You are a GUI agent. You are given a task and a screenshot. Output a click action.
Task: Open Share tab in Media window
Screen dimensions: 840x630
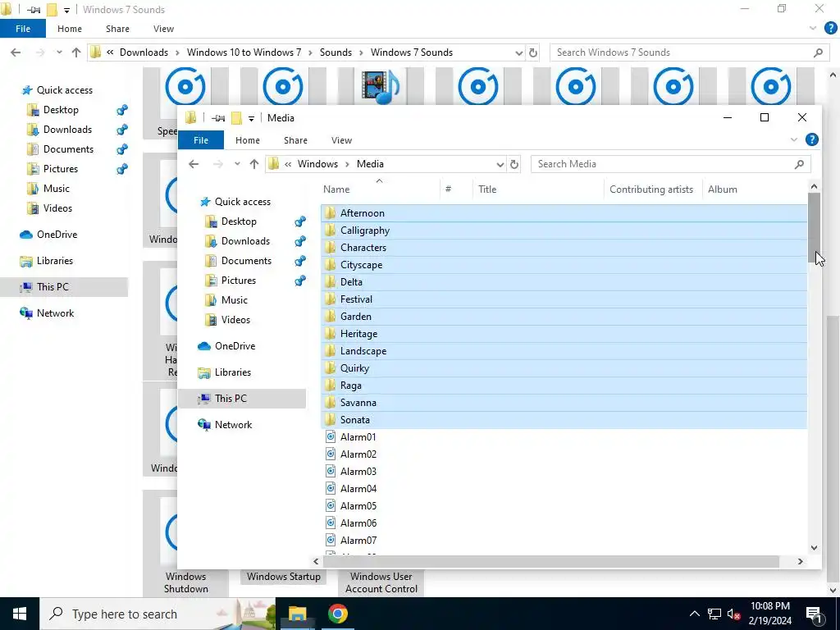pos(295,140)
